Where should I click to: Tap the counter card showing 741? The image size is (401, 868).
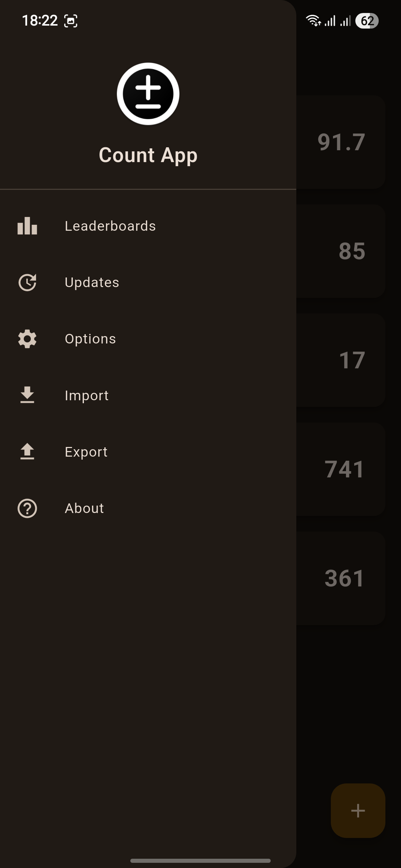[x=341, y=469]
